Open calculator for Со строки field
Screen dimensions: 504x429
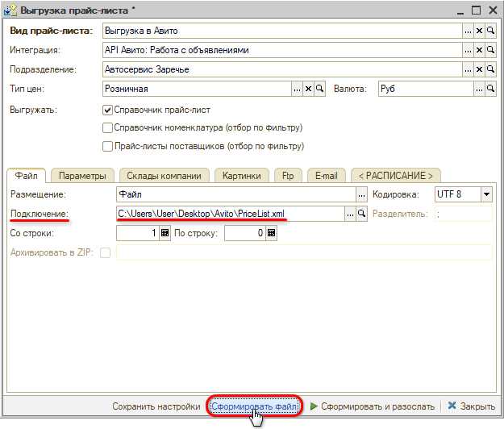[x=165, y=233]
